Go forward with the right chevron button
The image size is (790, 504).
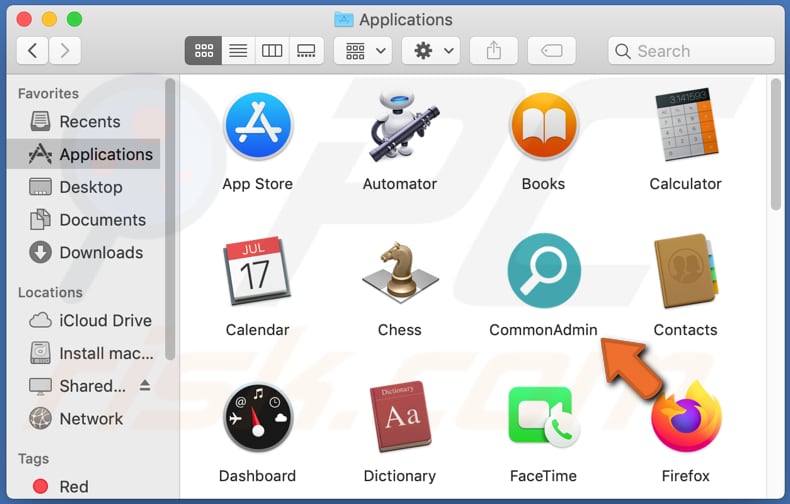point(64,50)
